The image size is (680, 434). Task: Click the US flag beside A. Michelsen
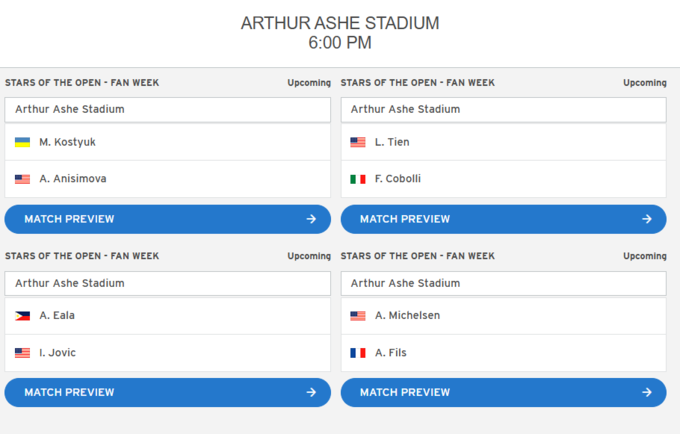[x=358, y=316]
